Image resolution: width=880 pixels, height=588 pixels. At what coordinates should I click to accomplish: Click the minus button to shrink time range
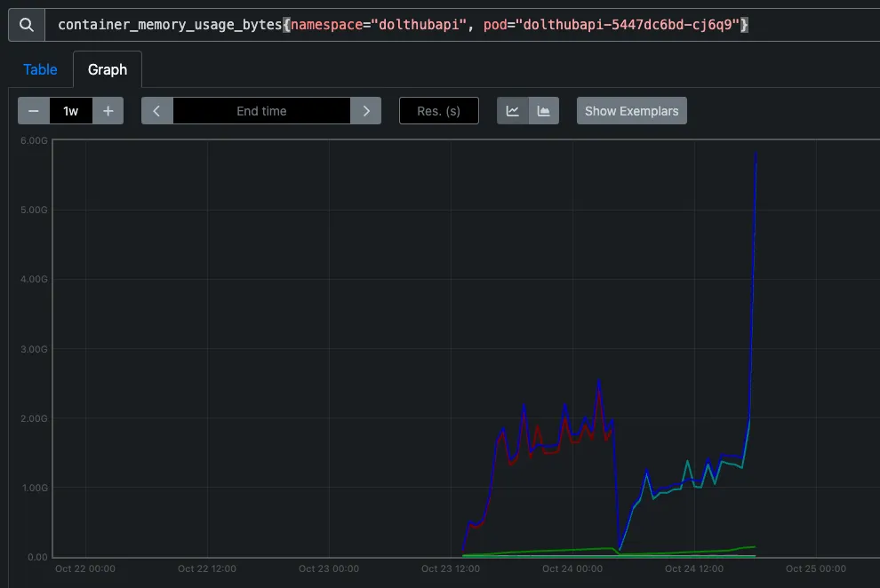[34, 110]
